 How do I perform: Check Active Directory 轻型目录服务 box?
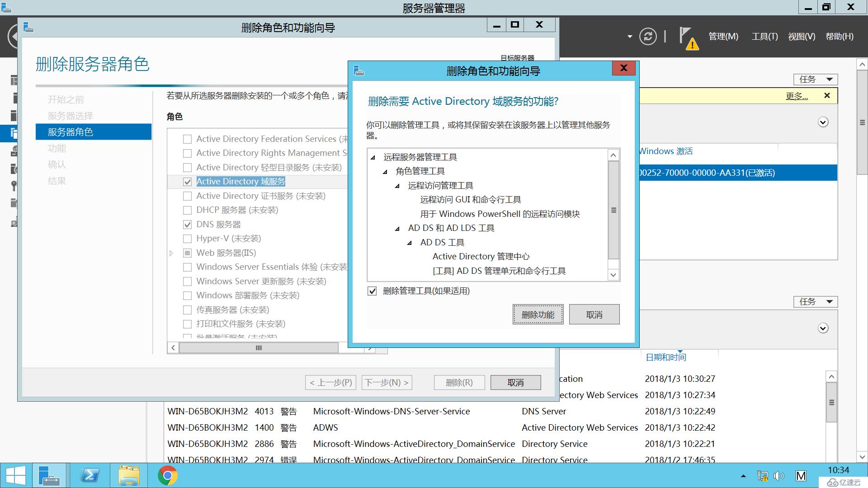pyautogui.click(x=187, y=168)
